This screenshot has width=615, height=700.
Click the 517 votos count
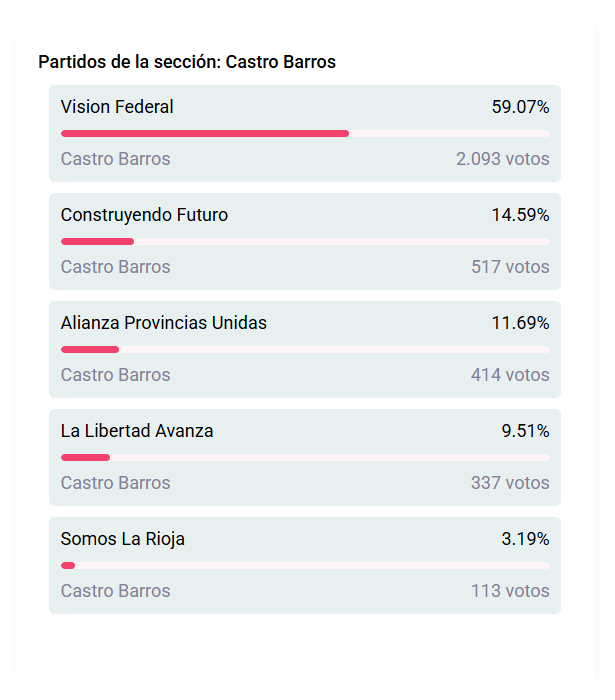point(510,267)
